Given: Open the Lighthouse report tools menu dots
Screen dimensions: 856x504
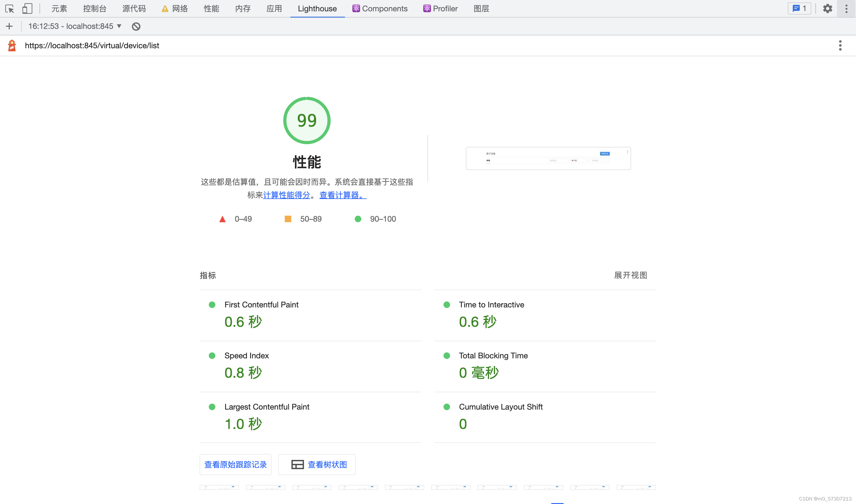Looking at the screenshot, I should (x=840, y=45).
